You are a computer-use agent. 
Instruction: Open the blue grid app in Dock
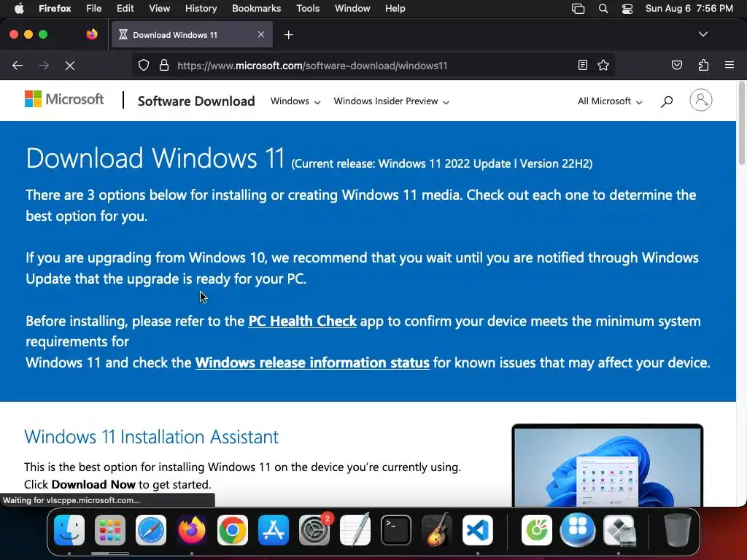(578, 530)
